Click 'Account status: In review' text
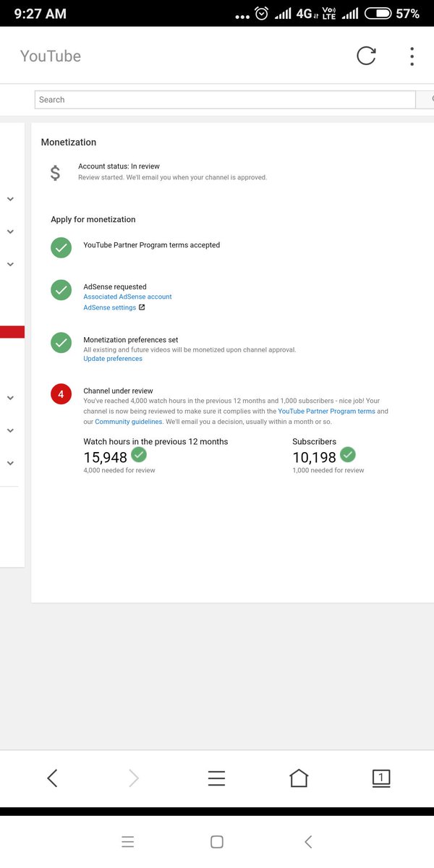The width and height of the screenshot is (434, 868). [x=119, y=166]
